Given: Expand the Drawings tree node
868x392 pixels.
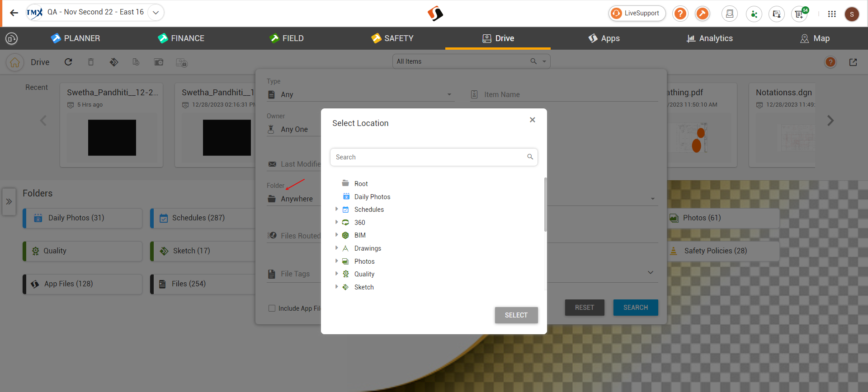Looking at the screenshot, I should tap(336, 248).
